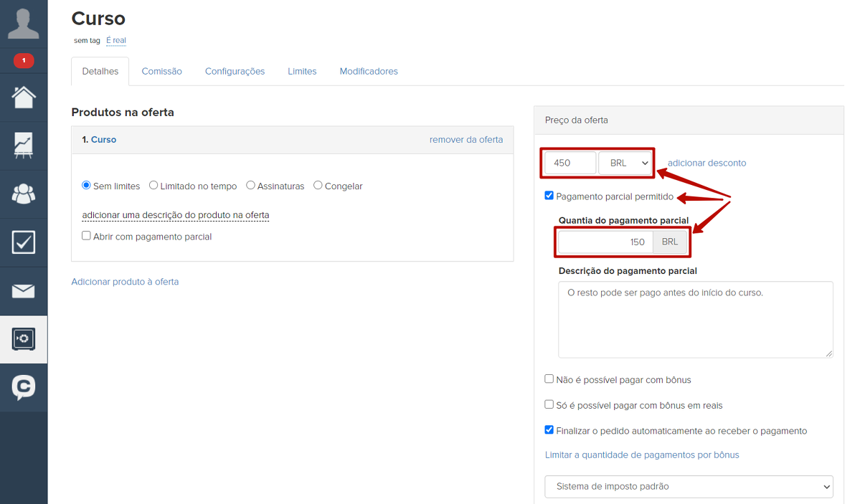Screen dimensions: 860x504
Task: Open the chart presentation sidebar icon
Action: point(24,146)
